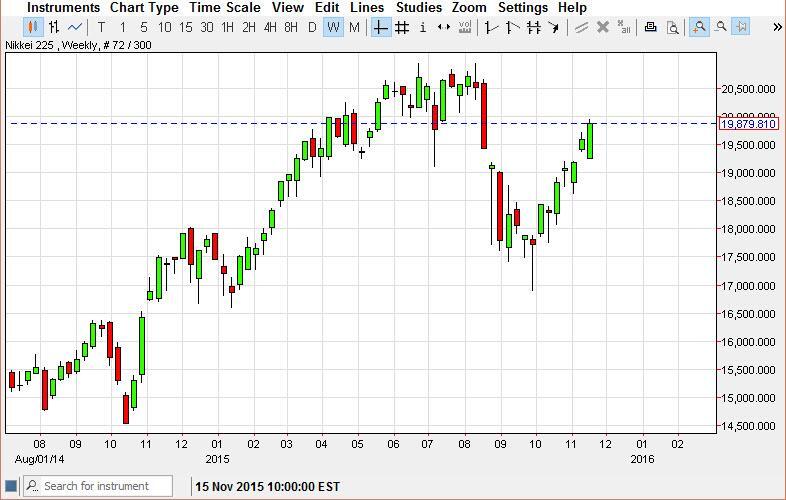Viewport: 786px width, 500px height.
Task: Toggle the chart grid display
Action: click(402, 27)
